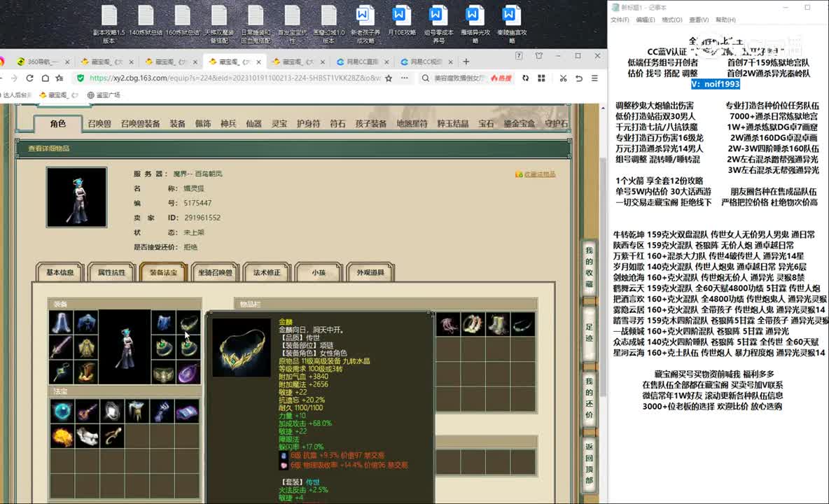Go to the browser home page icon
This screenshot has width=829, height=504.
pos(46,78)
